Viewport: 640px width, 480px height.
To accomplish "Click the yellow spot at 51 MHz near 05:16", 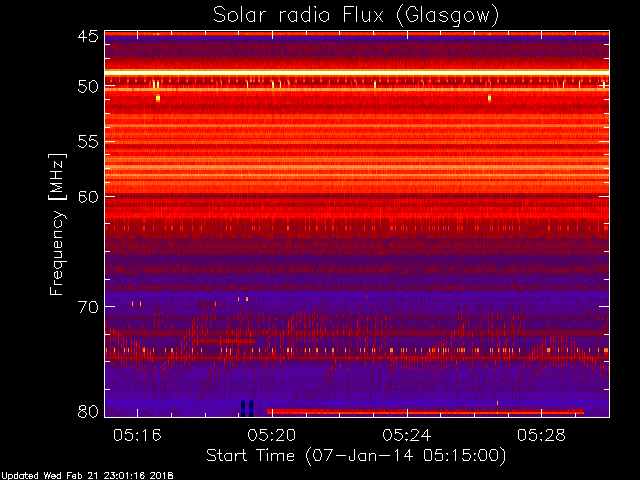I will coord(158,98).
